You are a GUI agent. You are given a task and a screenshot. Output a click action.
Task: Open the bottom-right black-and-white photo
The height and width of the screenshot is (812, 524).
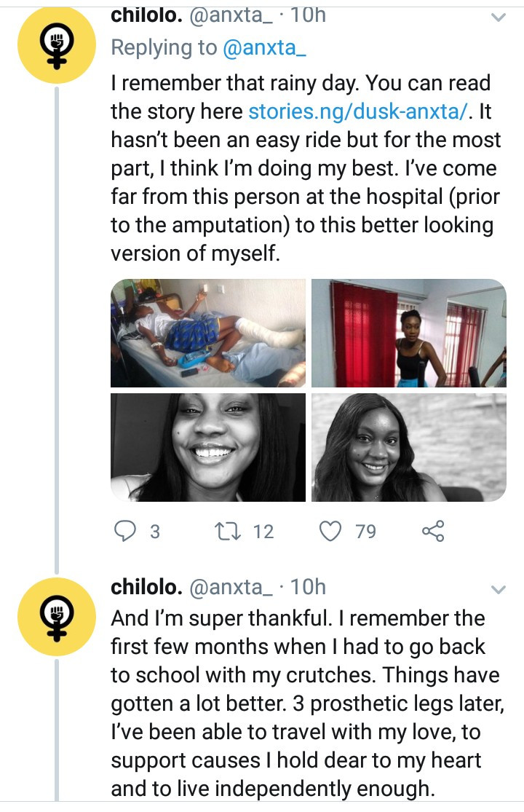408,447
